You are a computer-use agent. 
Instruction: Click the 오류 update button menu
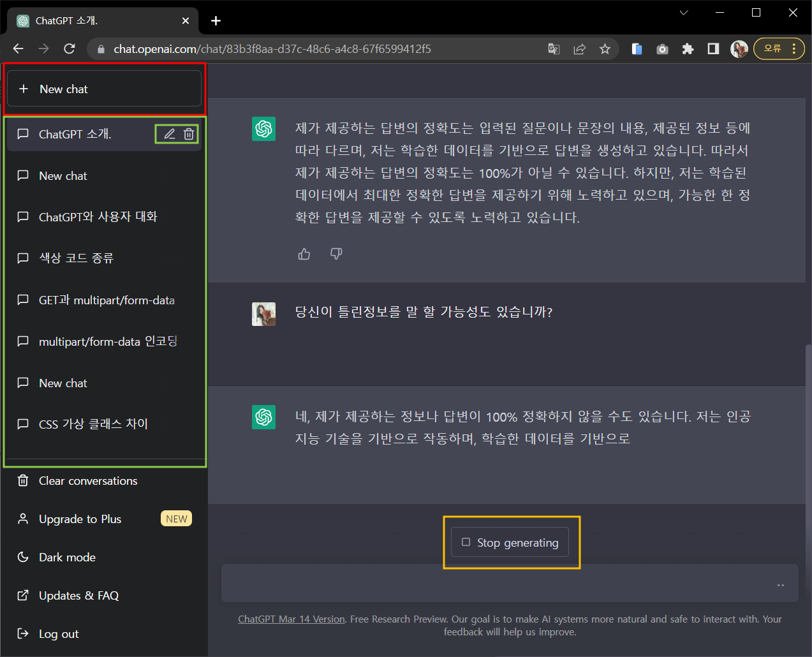(x=779, y=48)
